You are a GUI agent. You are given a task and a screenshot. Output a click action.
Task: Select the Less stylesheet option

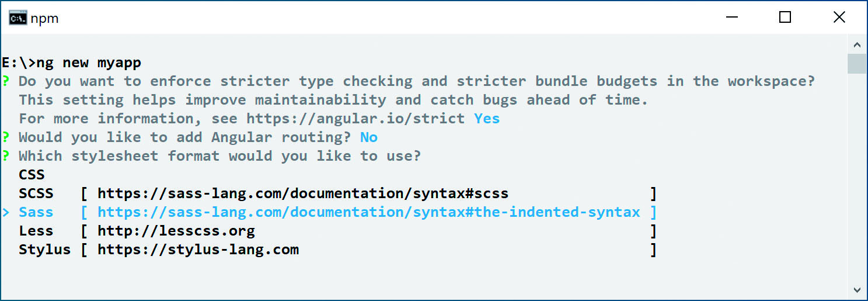(x=36, y=231)
